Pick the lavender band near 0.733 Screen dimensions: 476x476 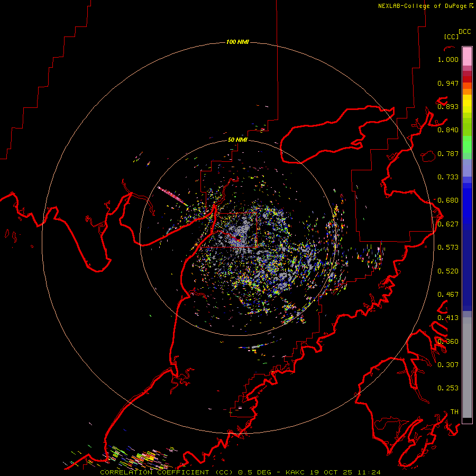click(467, 168)
